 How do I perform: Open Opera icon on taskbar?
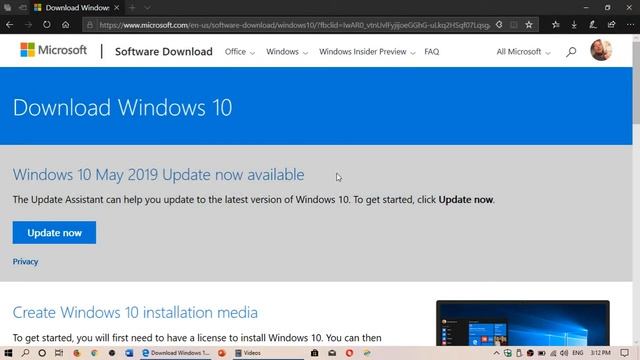[x=349, y=353]
